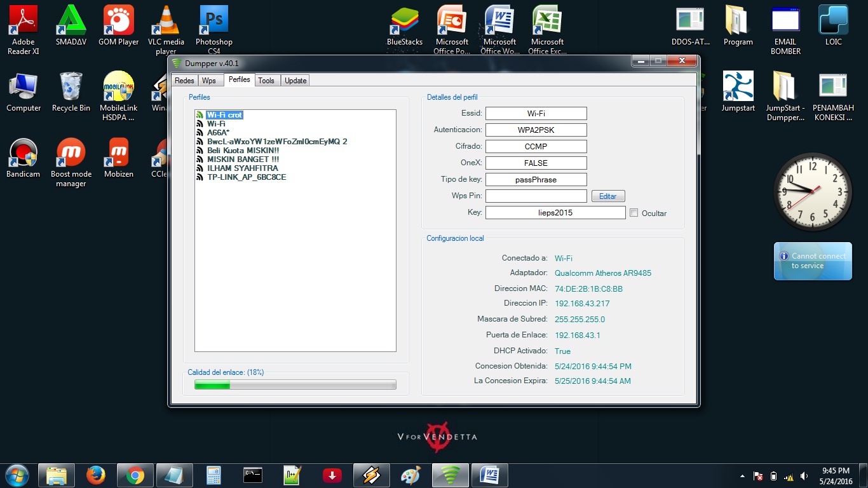868x488 pixels.
Task: Open the network signal tray icon
Action: (789, 476)
